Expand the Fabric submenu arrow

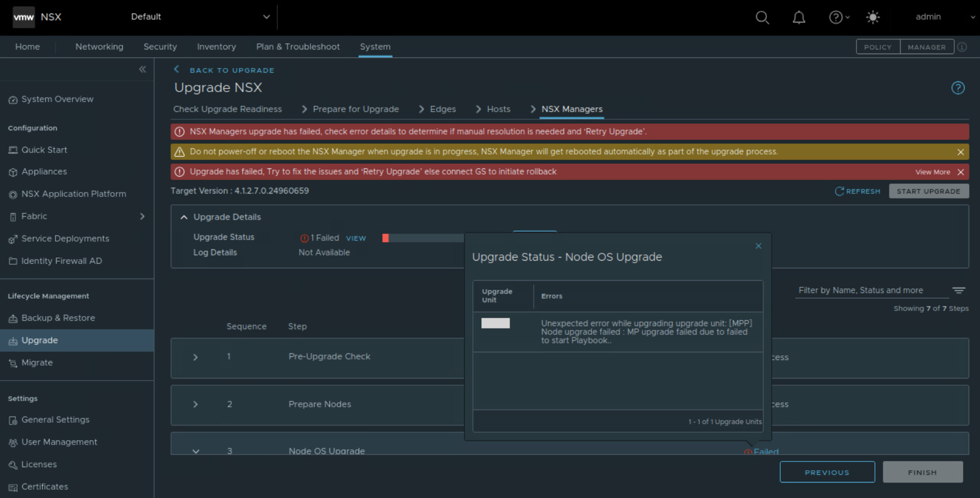143,217
